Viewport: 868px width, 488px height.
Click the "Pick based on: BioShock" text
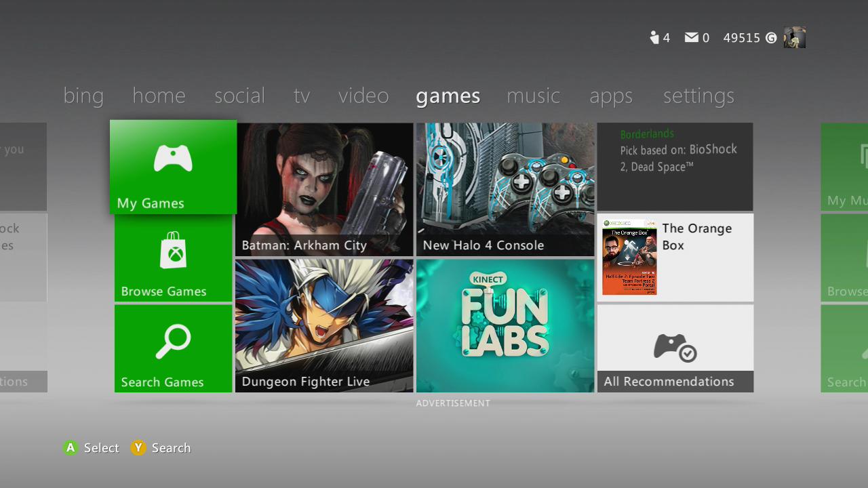(678, 150)
